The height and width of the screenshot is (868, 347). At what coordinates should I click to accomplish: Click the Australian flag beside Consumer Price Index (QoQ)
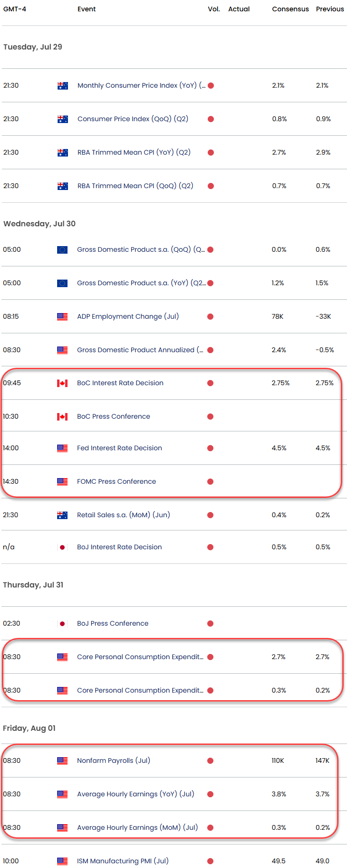[62, 119]
